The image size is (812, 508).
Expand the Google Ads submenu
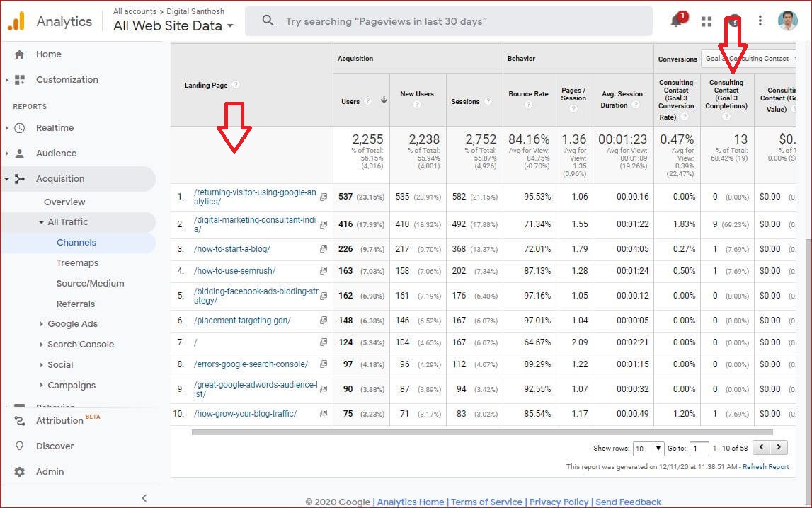(42, 324)
